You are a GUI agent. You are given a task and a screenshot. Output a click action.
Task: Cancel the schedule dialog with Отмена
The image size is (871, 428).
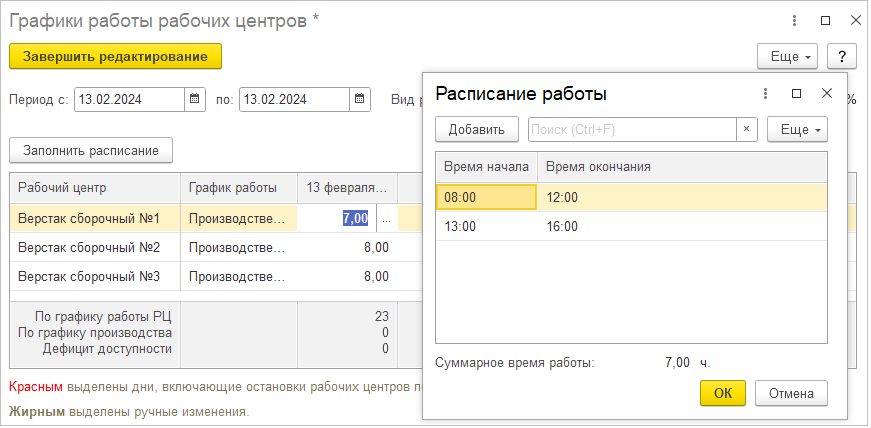pos(791,393)
